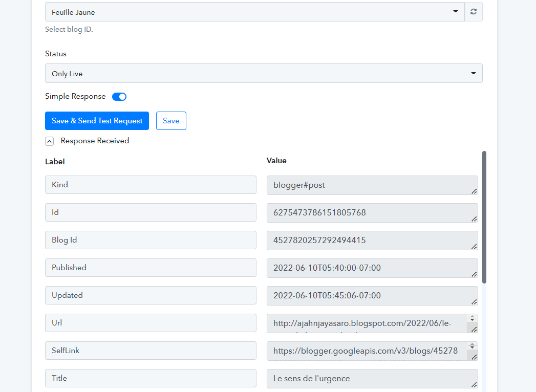Click the Response Received heading text
Viewport: 536px width, 392px height.
[95, 141]
